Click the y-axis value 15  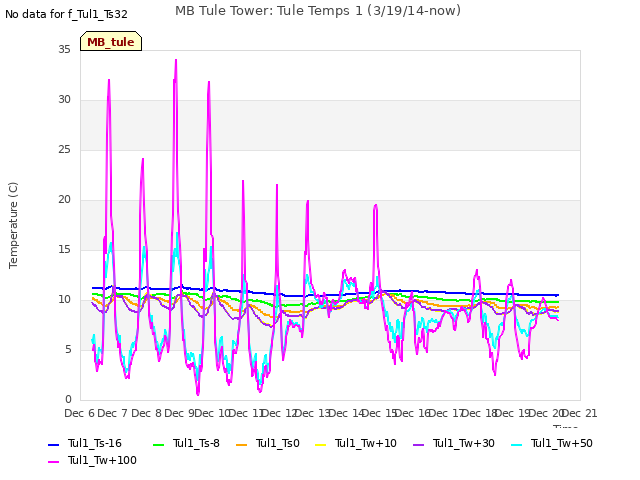click(x=64, y=249)
